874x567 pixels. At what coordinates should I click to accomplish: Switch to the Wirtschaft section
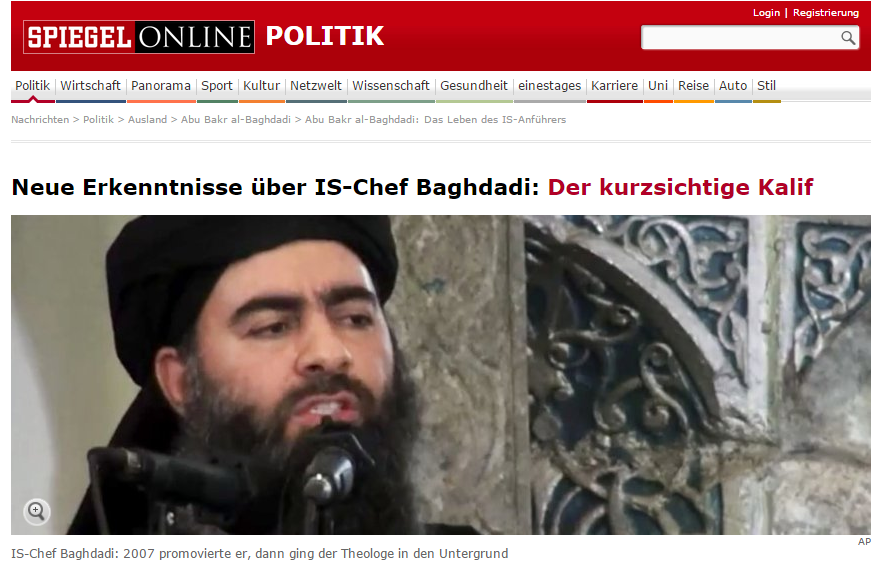click(x=90, y=86)
